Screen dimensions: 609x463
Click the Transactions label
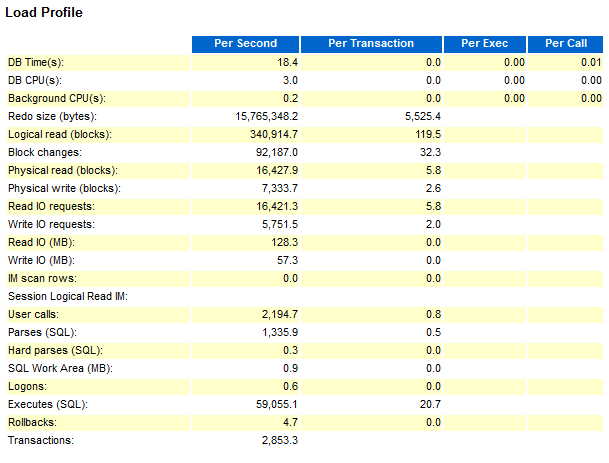[41, 440]
